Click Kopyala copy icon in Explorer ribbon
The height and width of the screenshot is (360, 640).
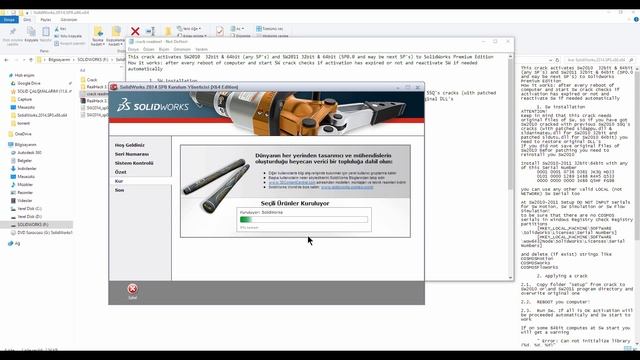click(x=31, y=32)
